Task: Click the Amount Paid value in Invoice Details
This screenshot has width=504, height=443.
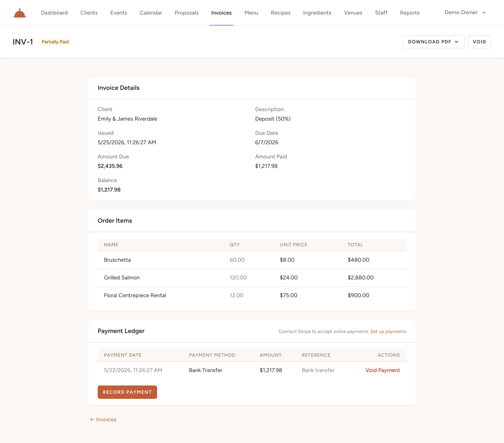Action: [266, 166]
